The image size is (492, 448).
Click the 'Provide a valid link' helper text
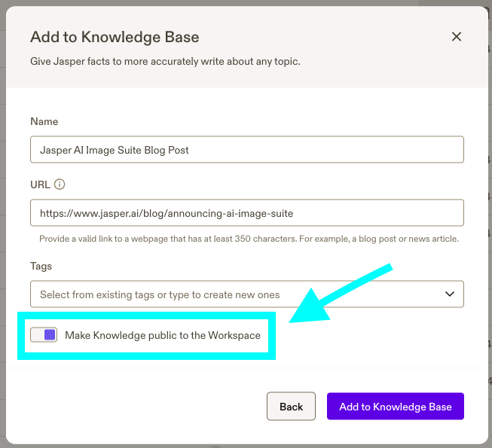249,239
